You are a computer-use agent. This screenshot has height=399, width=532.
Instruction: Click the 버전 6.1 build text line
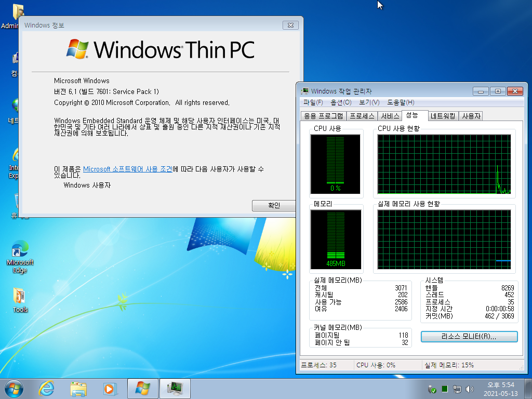pyautogui.click(x=106, y=91)
